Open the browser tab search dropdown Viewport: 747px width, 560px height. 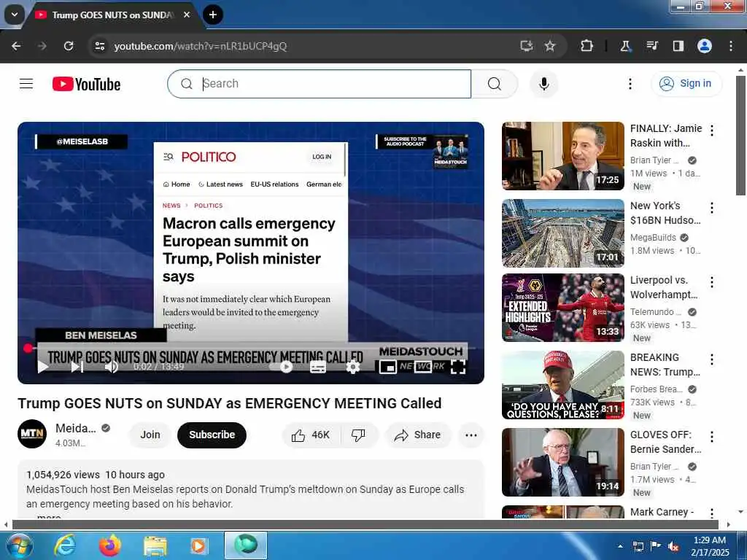click(x=15, y=15)
